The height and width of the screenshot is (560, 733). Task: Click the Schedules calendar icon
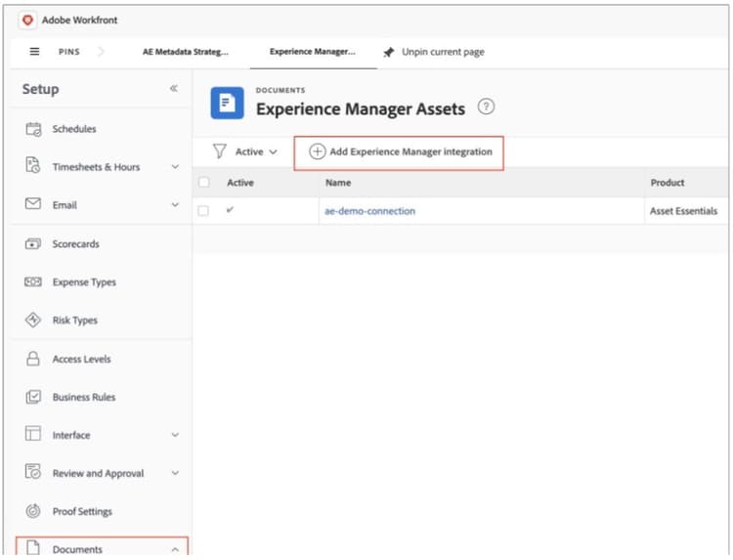click(x=33, y=129)
